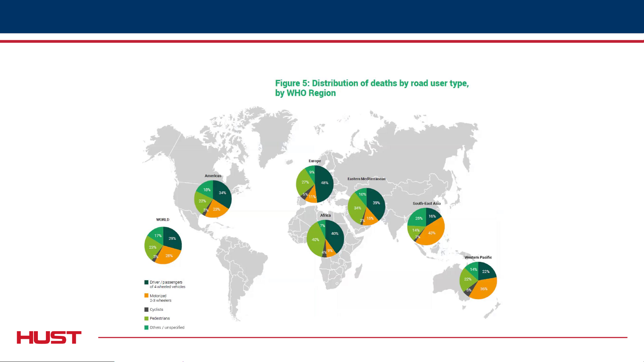Click the orange Motorized 2-3 wheelers swatch

[146, 296]
